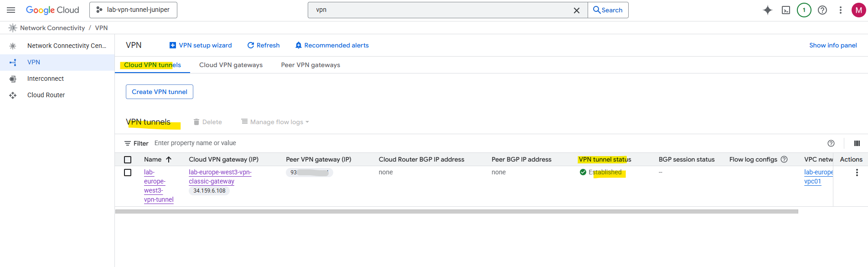Click the Cloud Router BGP IP address column header
Image resolution: width=868 pixels, height=267 pixels.
point(421,159)
